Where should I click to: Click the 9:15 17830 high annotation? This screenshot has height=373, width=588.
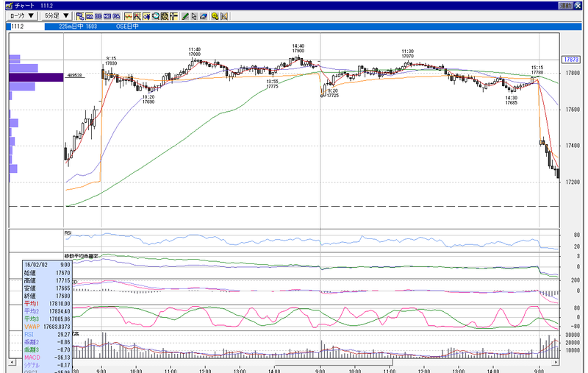point(111,61)
